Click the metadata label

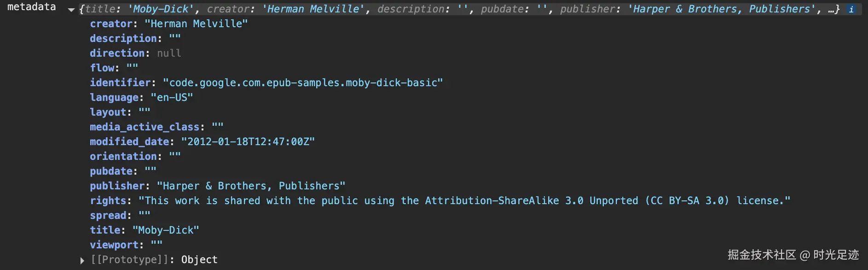(32, 7)
